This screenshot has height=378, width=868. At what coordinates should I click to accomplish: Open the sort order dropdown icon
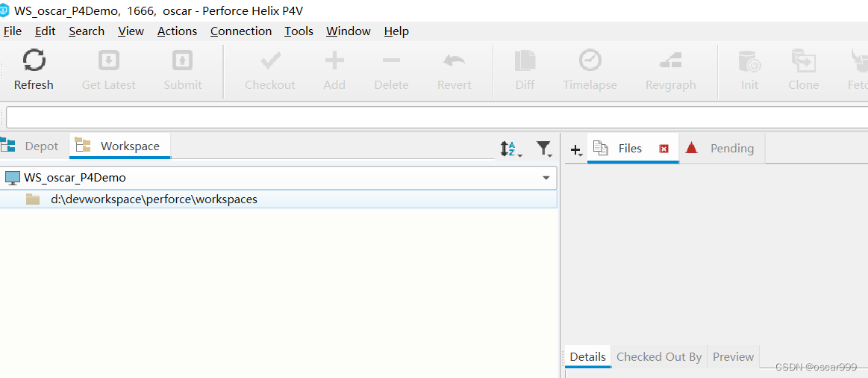[x=511, y=149]
